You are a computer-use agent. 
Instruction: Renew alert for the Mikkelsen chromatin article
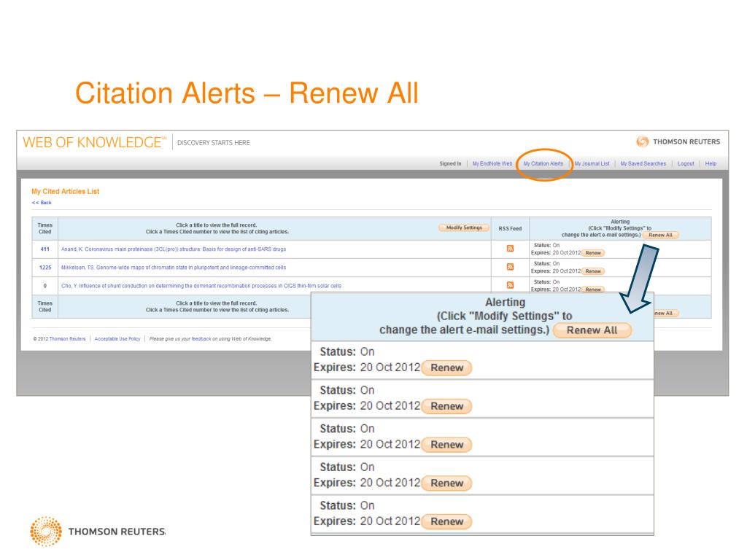[x=592, y=271]
